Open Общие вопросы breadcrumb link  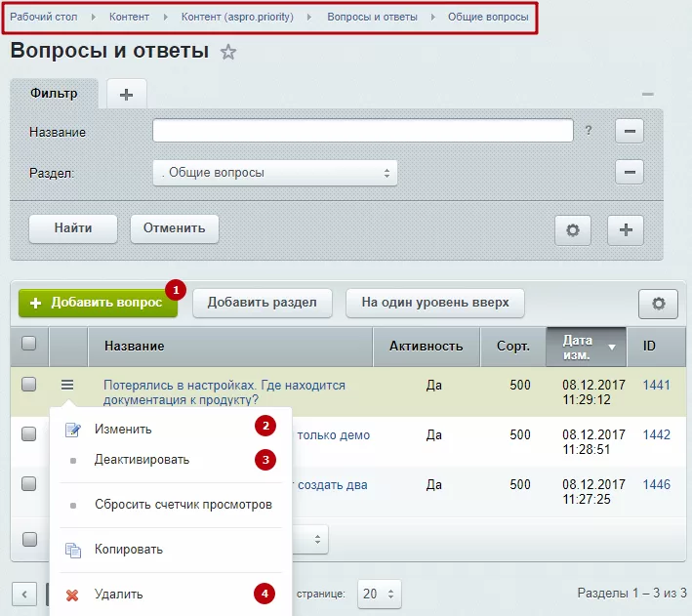point(488,17)
